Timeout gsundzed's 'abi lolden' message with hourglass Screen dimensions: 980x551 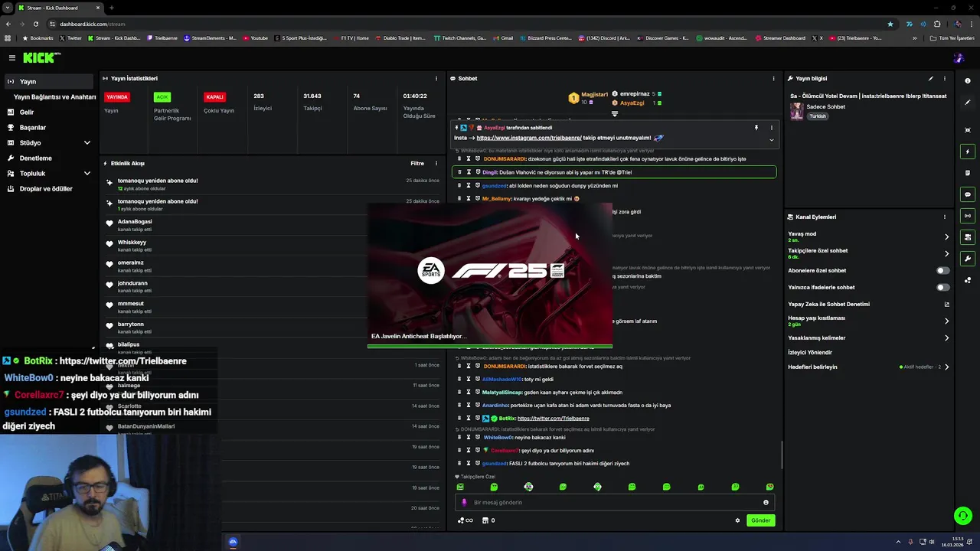469,185
